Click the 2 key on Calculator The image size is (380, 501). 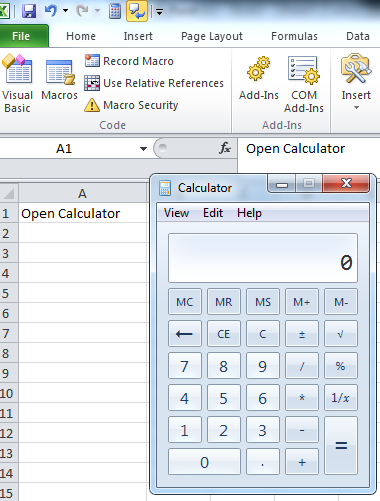click(x=224, y=430)
